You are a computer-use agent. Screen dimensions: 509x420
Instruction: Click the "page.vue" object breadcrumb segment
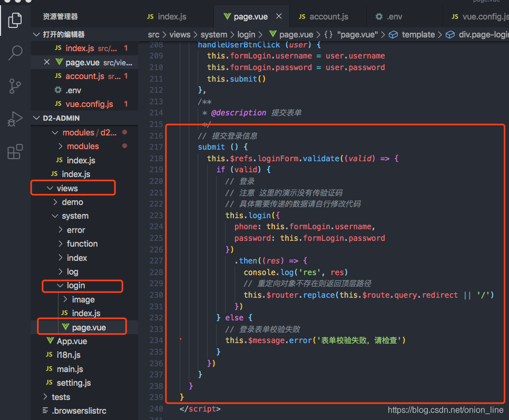[351, 34]
